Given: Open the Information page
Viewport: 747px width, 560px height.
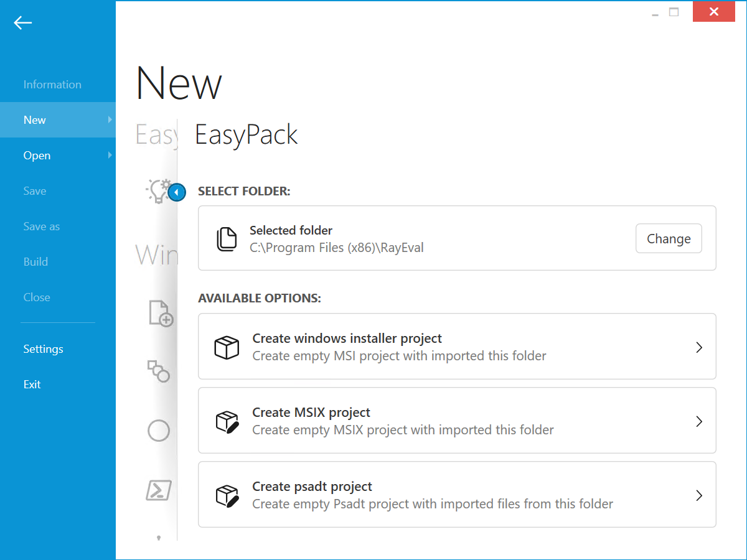Looking at the screenshot, I should [52, 84].
